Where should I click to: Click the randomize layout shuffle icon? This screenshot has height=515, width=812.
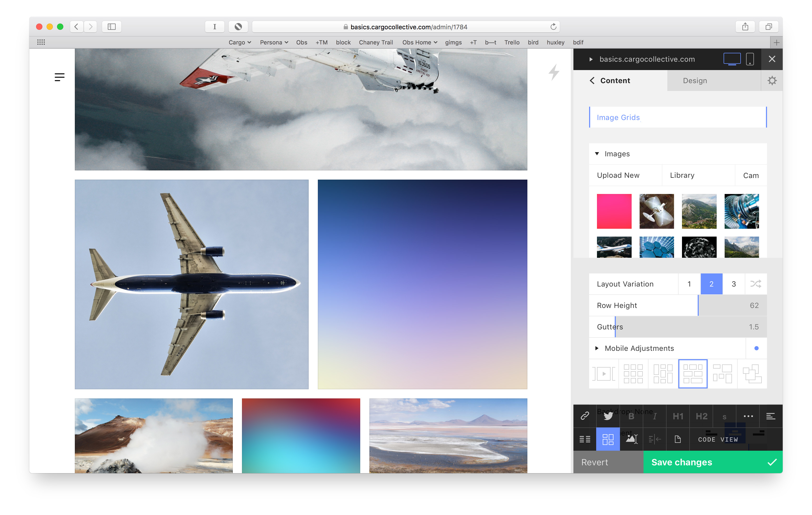tap(755, 284)
